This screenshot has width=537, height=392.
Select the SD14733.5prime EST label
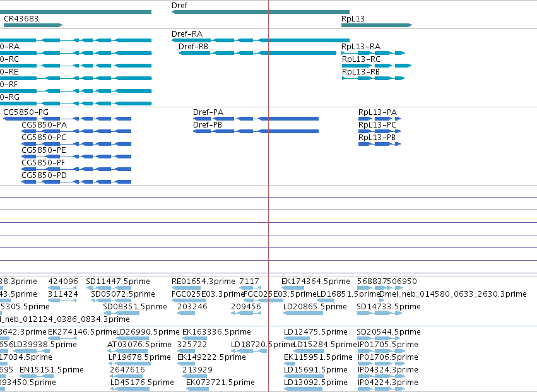coord(388,307)
